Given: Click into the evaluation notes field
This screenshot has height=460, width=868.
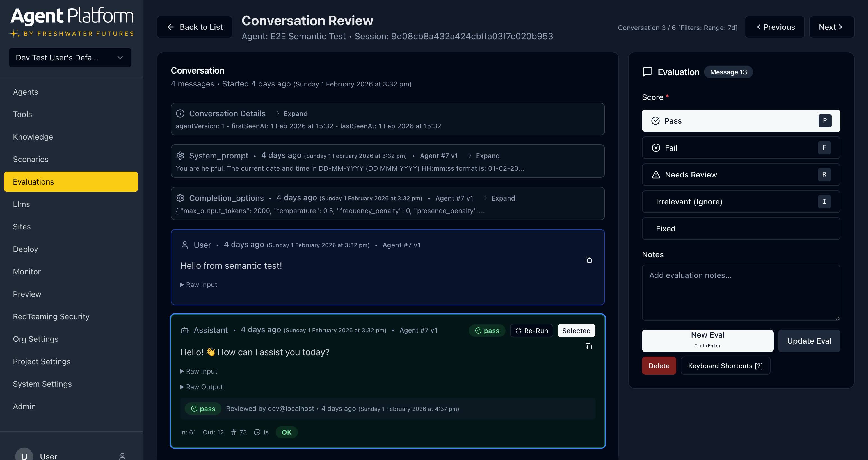Looking at the screenshot, I should pos(741,292).
